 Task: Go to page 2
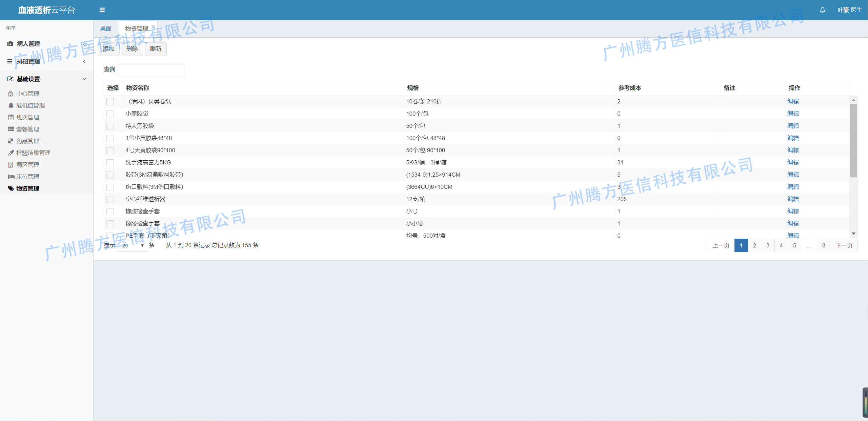tap(754, 245)
